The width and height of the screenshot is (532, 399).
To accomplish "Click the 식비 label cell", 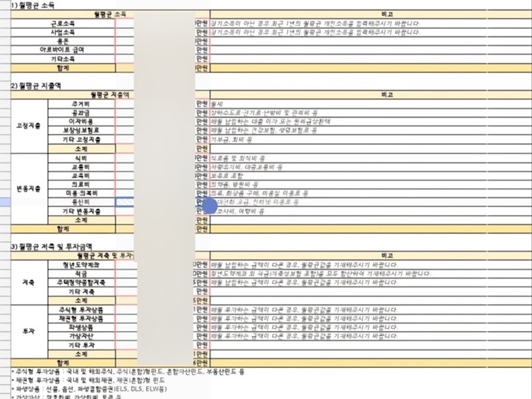I will (x=81, y=158).
